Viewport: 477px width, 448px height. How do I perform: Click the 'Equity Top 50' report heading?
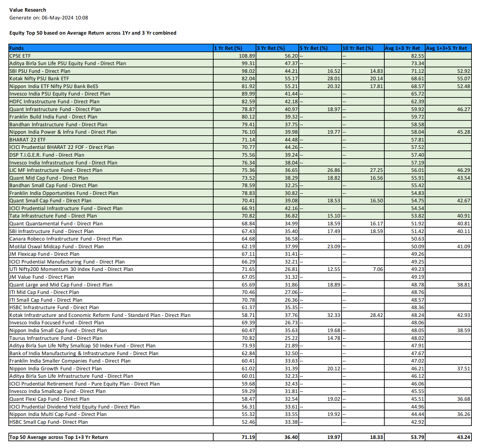point(93,33)
